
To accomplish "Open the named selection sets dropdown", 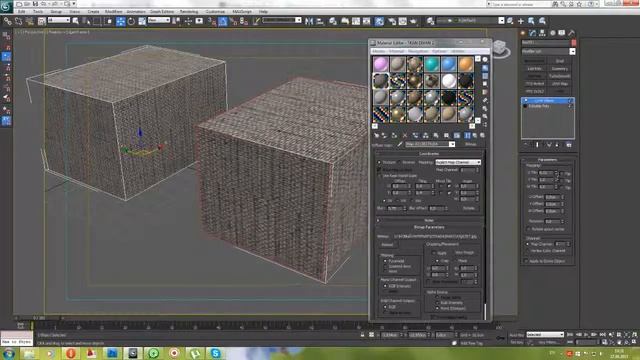I will (282, 20).
